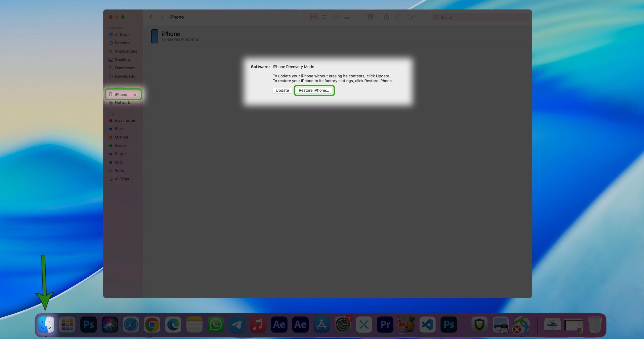The width and height of the screenshot is (644, 339).
Task: Open System Settings with the badge
Action: pos(343,324)
